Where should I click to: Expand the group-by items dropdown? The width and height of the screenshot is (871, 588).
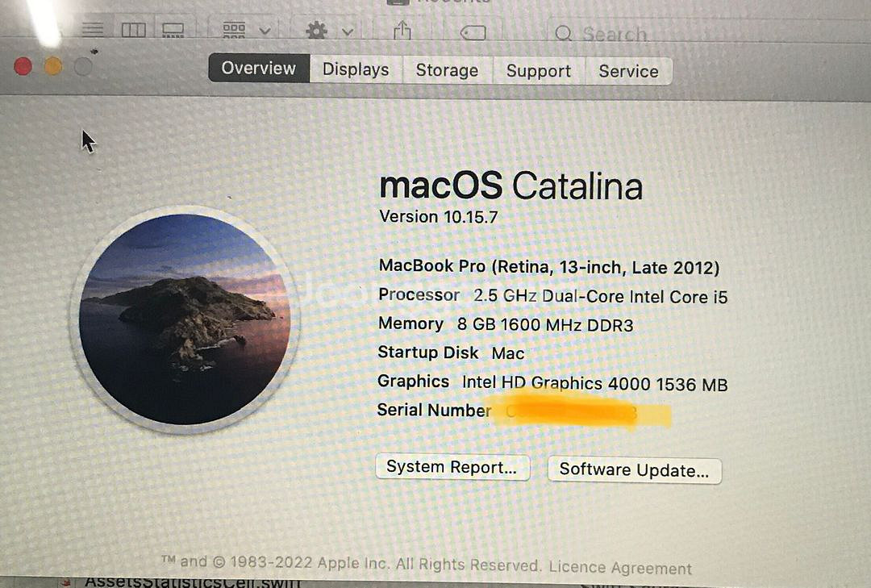coord(246,30)
